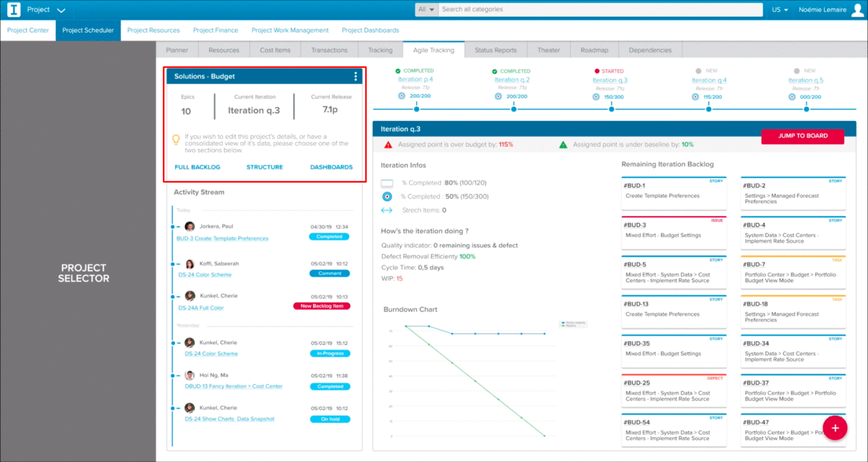The width and height of the screenshot is (868, 462).
Task: Open the Project Dashboards menu
Action: point(370,30)
